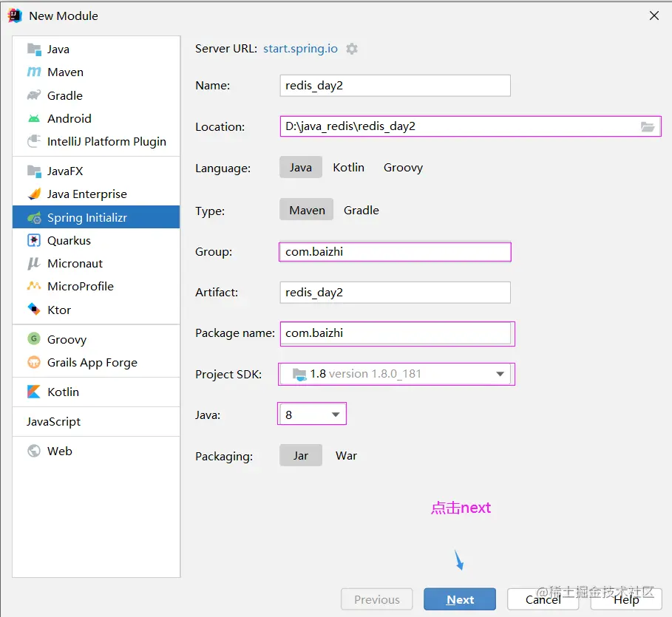This screenshot has height=617, width=672.
Task: Edit the Artifact text field
Action: pyautogui.click(x=396, y=292)
